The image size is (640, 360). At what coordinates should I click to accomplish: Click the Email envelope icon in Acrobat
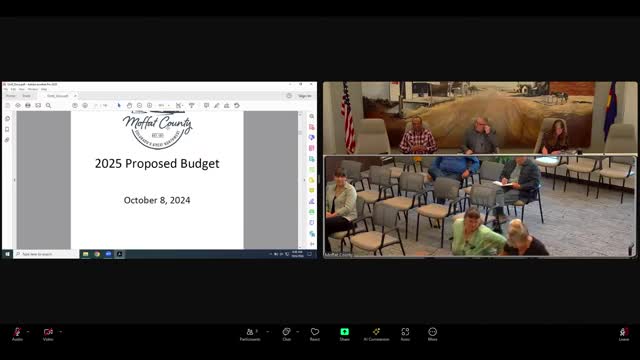[38, 106]
